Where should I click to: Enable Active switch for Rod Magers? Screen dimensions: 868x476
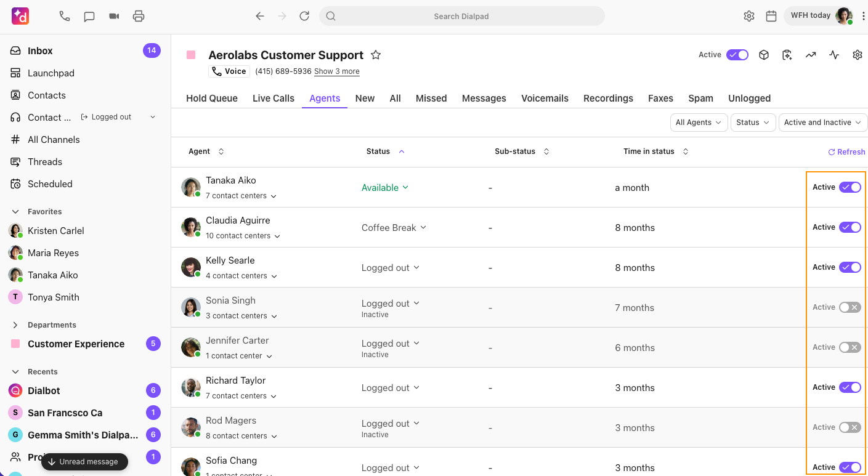(850, 427)
